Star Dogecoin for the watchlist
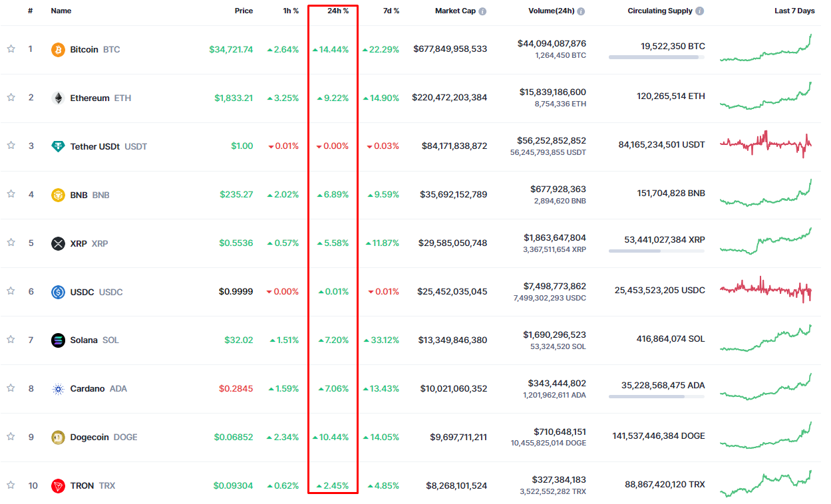Screen dimensions: 831x504 point(11,437)
